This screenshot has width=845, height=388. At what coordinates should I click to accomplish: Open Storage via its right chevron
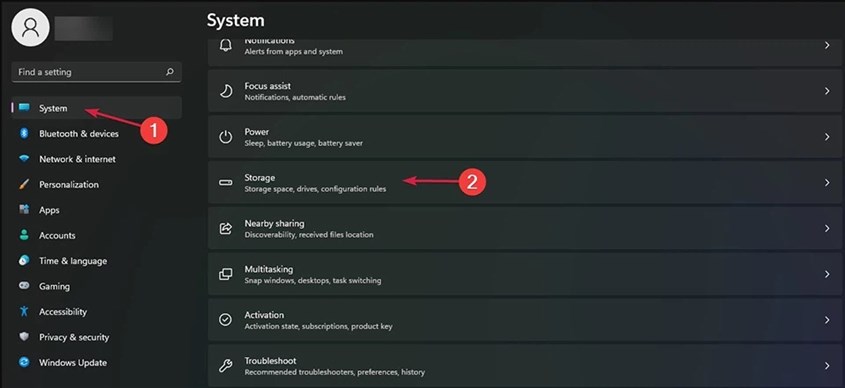(827, 183)
